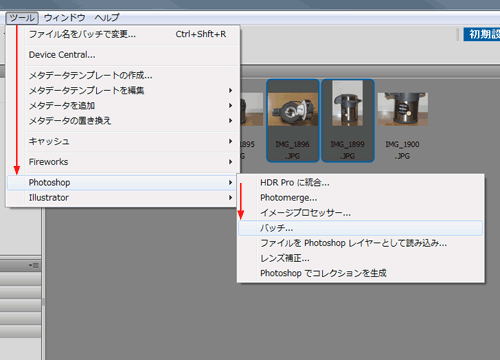Expand the Fireworks submenu

(123, 162)
